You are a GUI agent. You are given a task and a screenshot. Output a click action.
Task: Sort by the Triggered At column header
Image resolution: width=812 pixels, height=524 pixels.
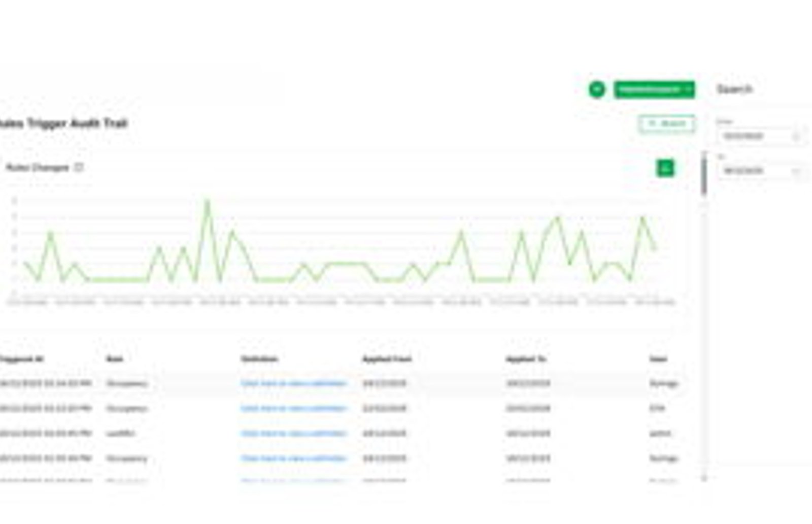[x=21, y=359]
